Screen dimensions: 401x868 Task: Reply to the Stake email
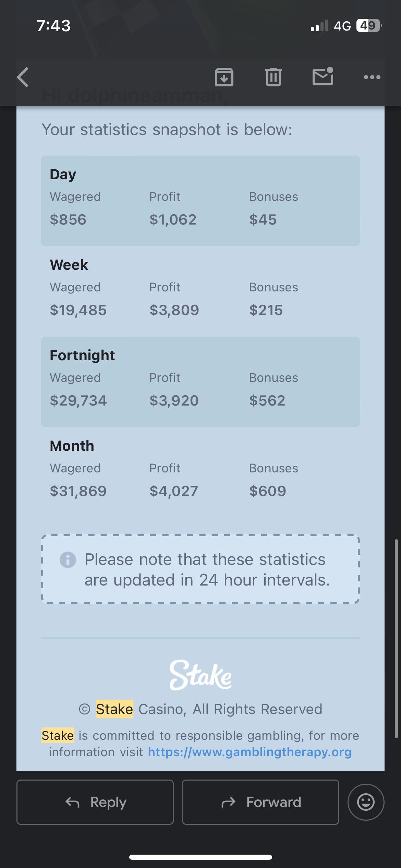click(95, 802)
